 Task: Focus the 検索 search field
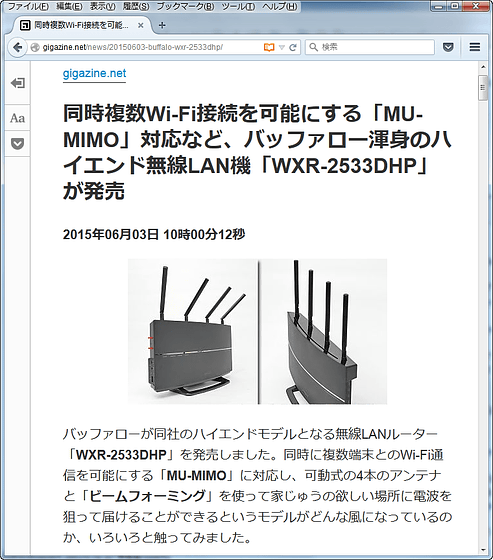[x=369, y=47]
